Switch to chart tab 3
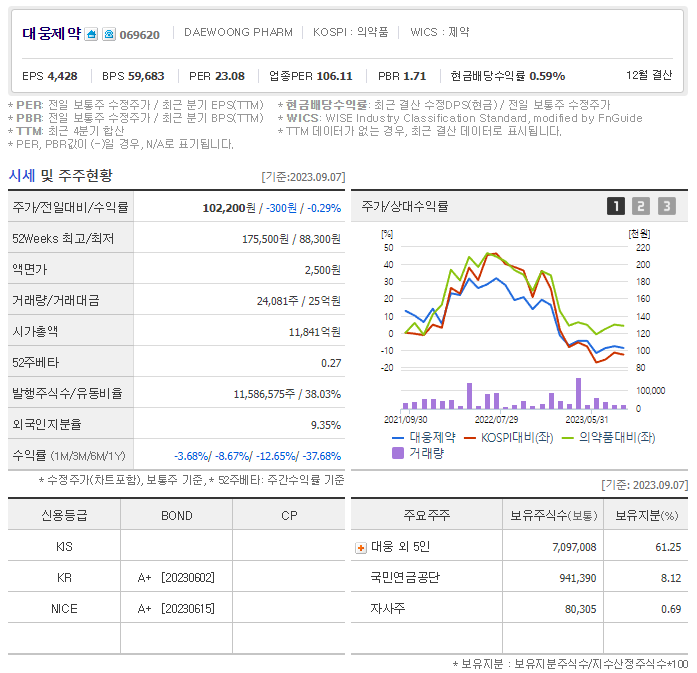The width and height of the screenshot is (697, 673). coord(667,206)
